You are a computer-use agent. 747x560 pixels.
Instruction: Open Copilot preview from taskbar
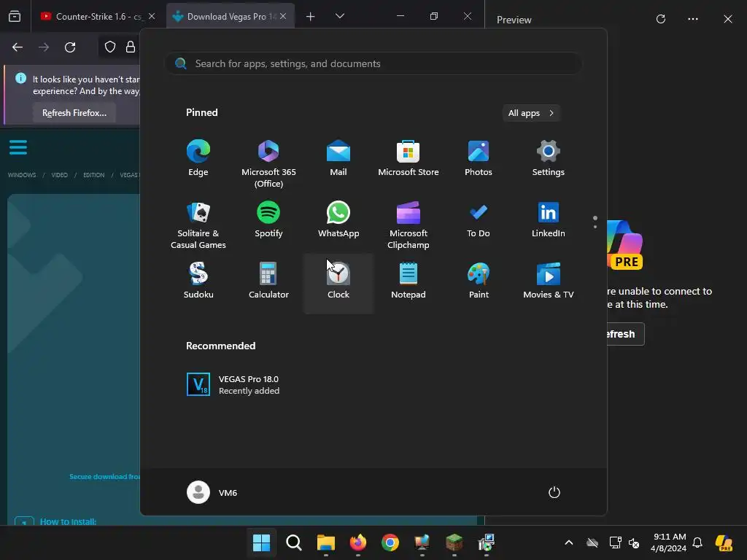[x=724, y=542]
